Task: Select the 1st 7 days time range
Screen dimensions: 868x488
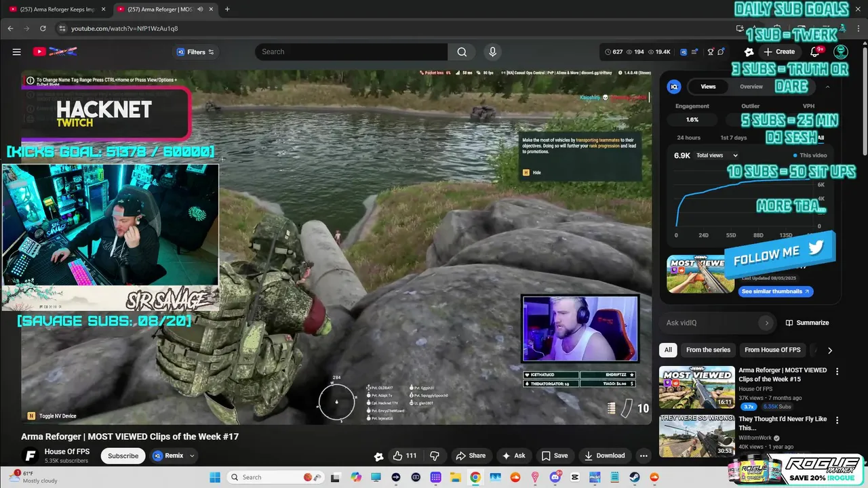Action: 733,138
